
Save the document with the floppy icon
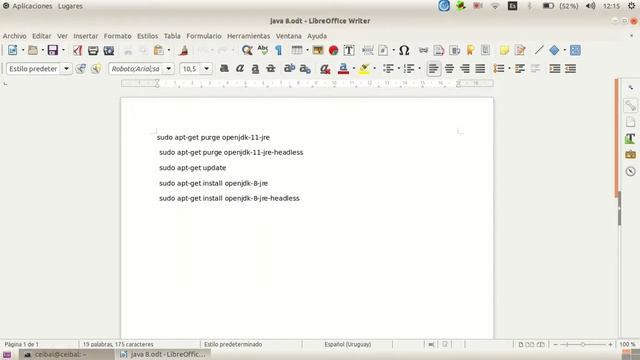[x=53, y=50]
